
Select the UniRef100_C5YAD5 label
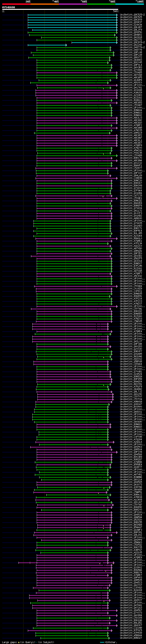131,72
